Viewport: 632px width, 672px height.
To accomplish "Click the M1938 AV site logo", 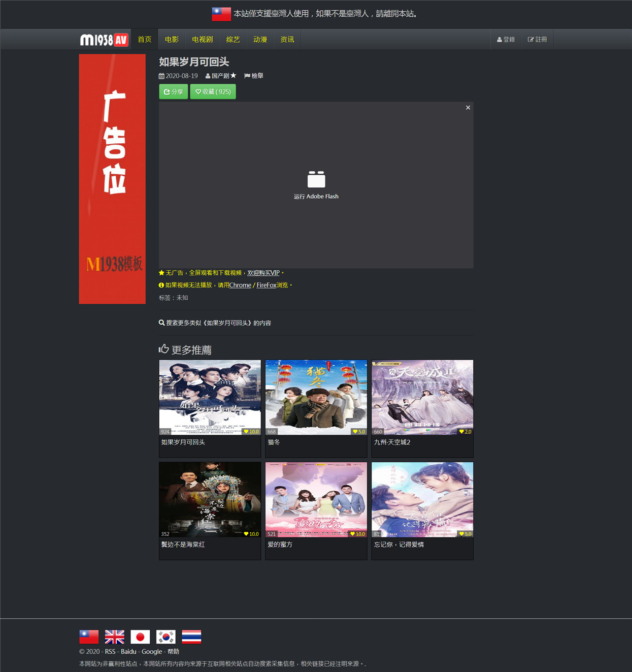I will [104, 40].
